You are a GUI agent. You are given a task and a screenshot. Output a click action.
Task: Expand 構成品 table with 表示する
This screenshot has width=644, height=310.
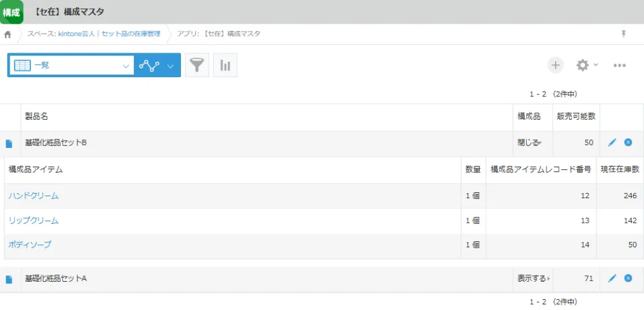[531, 278]
